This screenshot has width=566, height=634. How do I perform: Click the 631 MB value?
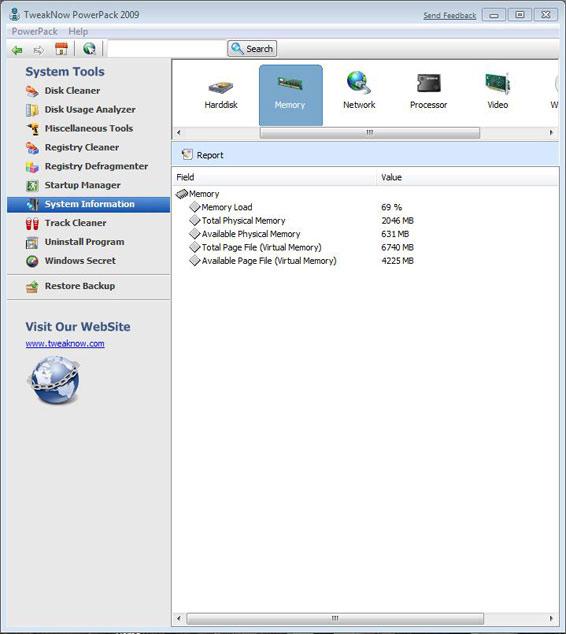395,234
